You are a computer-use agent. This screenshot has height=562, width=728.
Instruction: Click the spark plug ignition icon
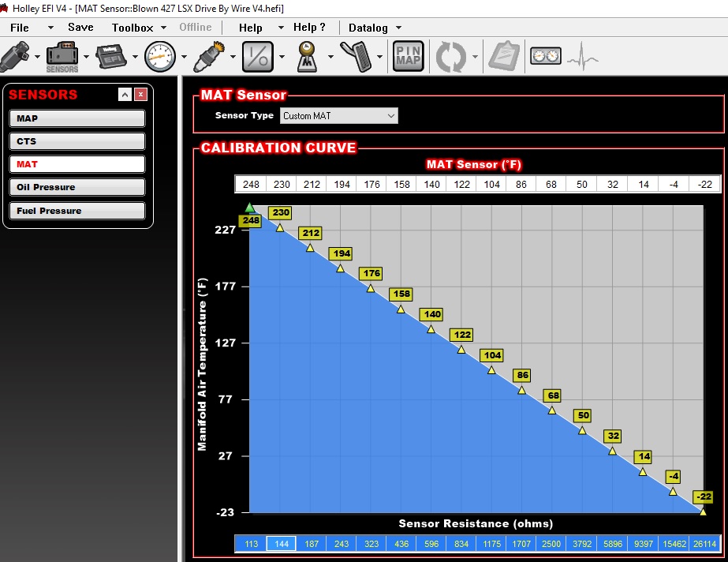click(211, 57)
